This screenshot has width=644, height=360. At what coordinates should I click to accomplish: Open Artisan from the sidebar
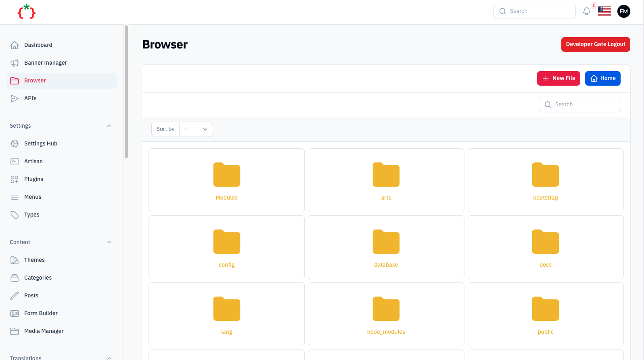pos(33,162)
